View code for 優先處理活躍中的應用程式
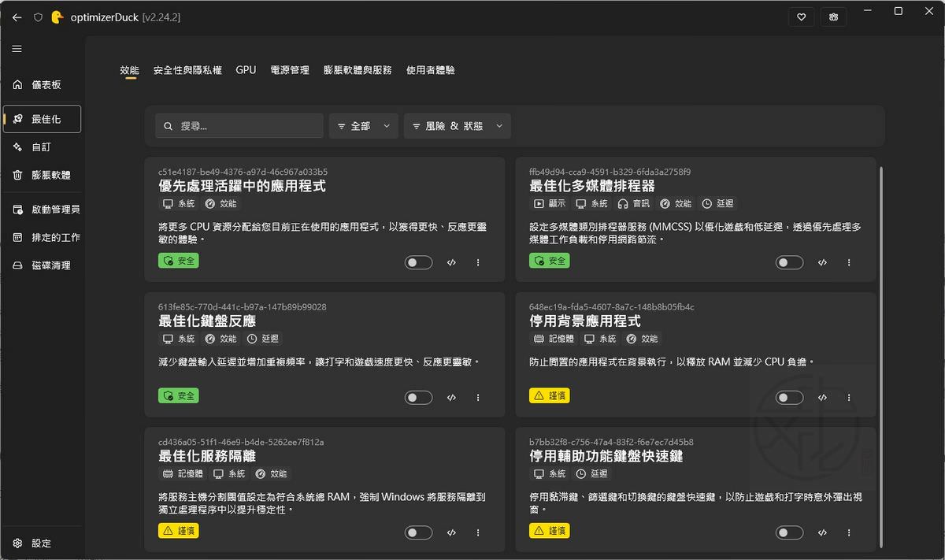 coord(451,263)
